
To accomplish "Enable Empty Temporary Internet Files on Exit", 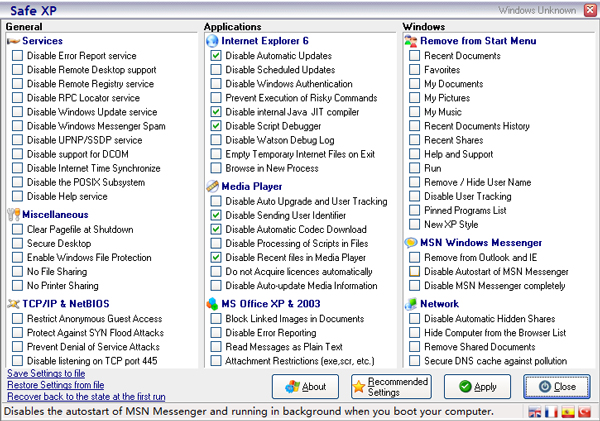I will point(216,154).
